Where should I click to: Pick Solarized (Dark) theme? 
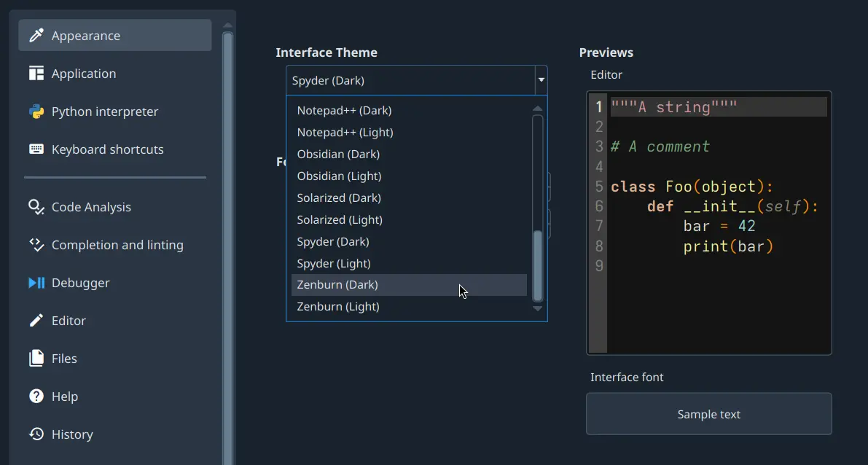click(x=409, y=198)
